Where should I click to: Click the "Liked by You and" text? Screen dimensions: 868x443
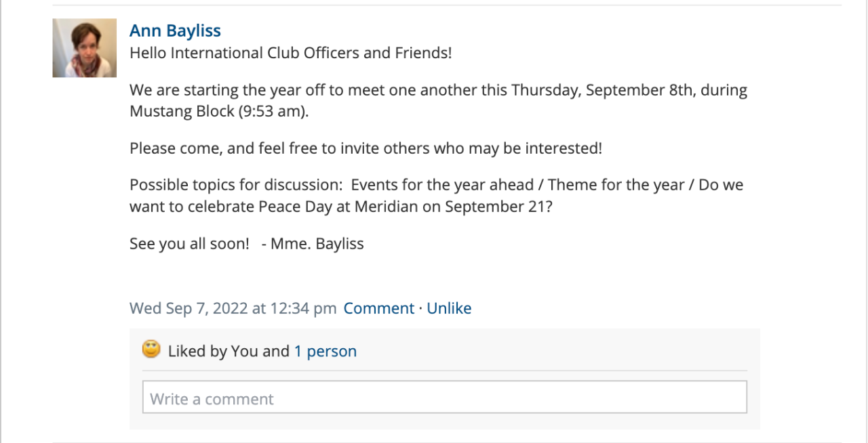pyautogui.click(x=229, y=351)
